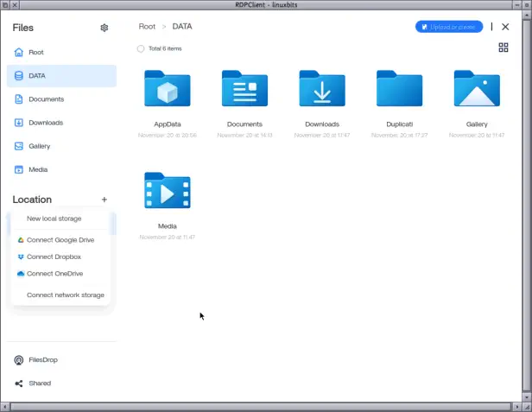Navigate to Root in the breadcrumb
532x412 pixels.
[147, 27]
